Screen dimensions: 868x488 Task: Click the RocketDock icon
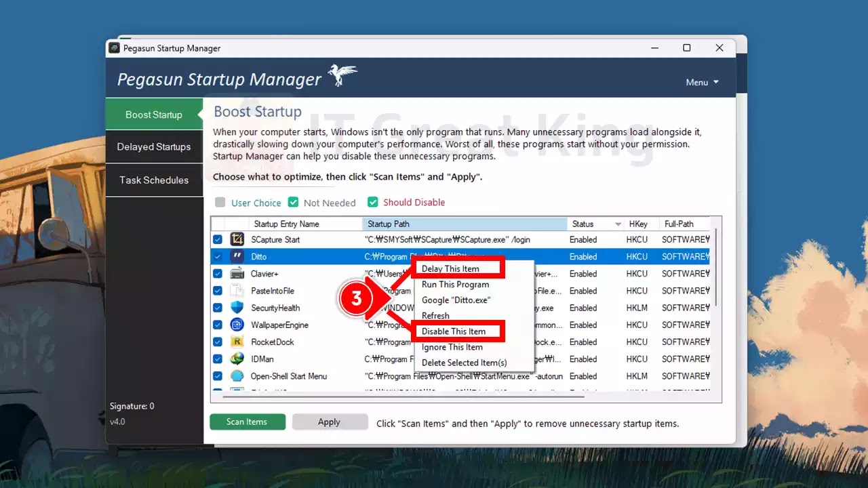pos(237,342)
